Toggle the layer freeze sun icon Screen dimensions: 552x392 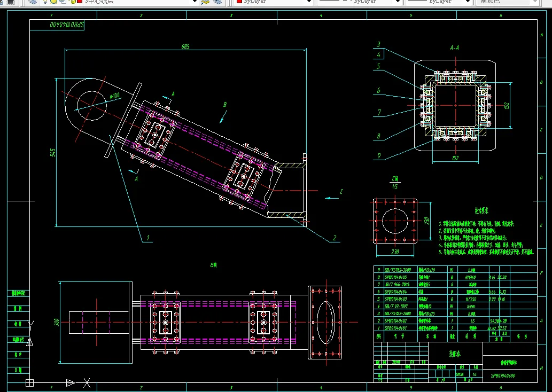tap(53, 2)
